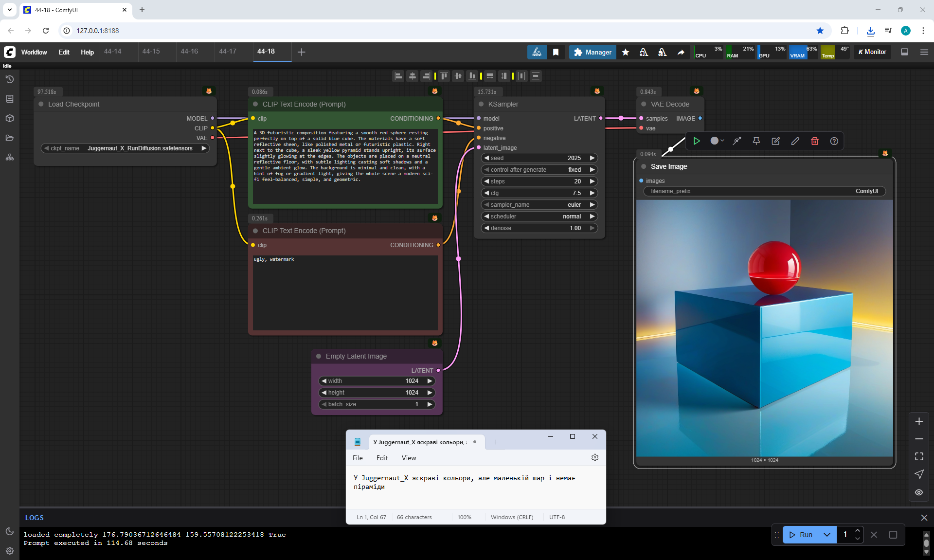Toggle dark theme moon icon

tap(10, 531)
